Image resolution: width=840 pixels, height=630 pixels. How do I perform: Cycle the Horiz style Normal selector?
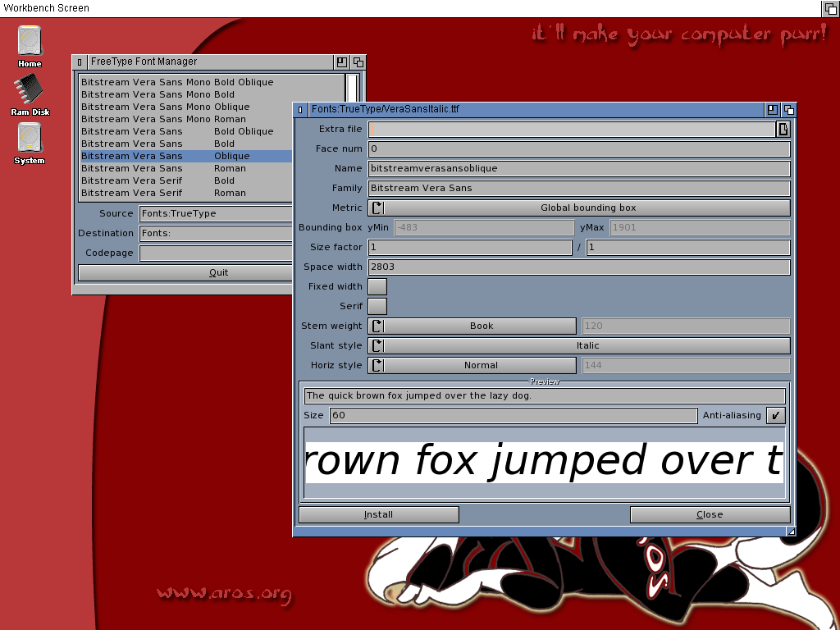(472, 365)
